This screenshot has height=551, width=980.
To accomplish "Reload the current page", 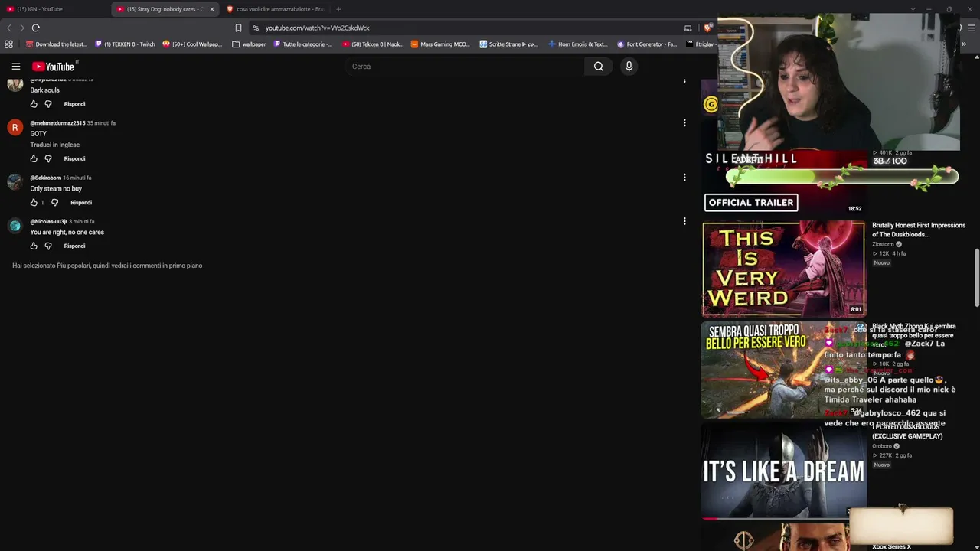I will pyautogui.click(x=35, y=28).
